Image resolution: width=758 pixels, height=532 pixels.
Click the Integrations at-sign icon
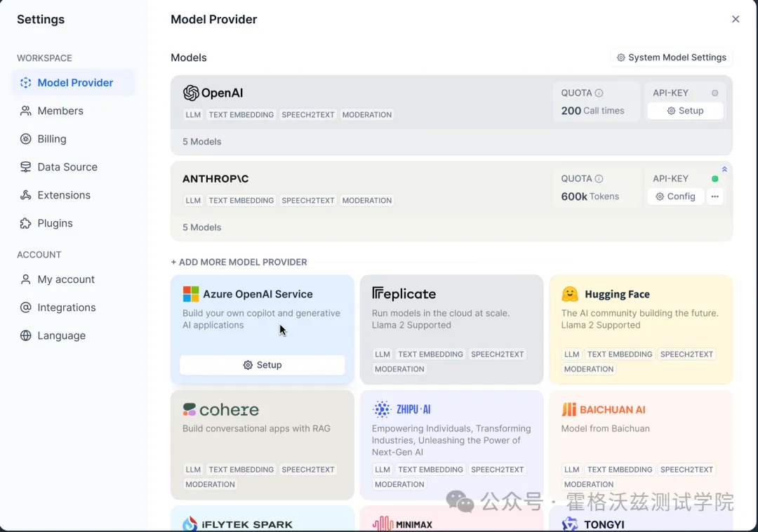pos(26,307)
